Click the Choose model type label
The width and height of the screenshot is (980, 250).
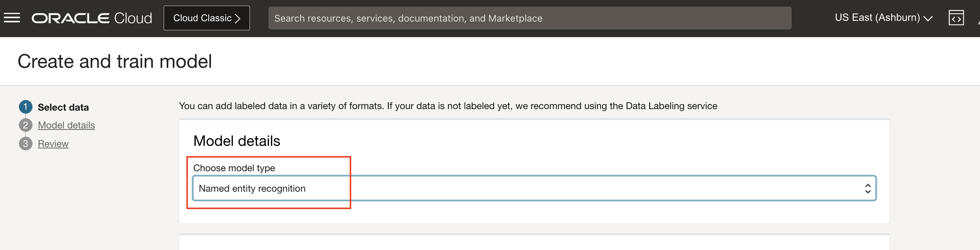(234, 168)
